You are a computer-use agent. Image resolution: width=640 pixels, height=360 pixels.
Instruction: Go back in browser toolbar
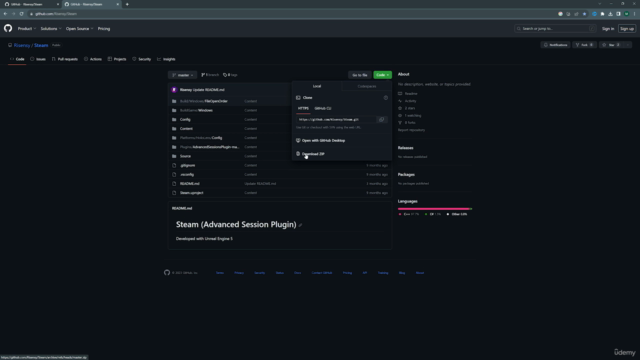[x=5, y=13]
